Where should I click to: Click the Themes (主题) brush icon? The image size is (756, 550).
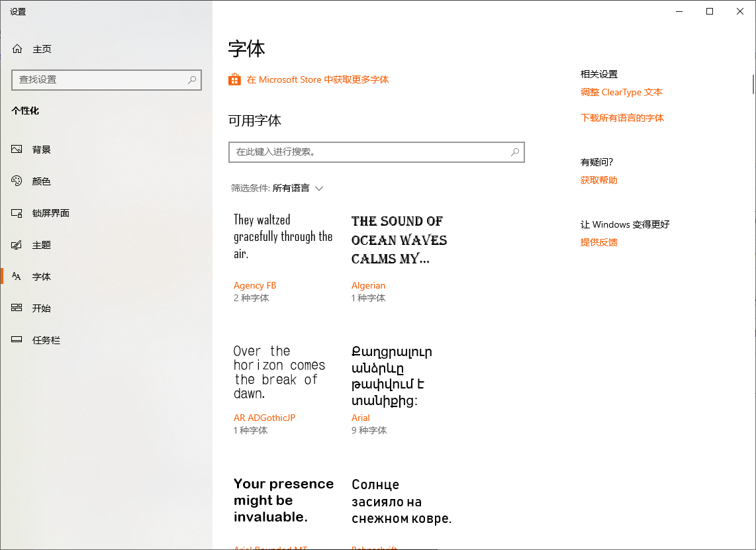[17, 245]
